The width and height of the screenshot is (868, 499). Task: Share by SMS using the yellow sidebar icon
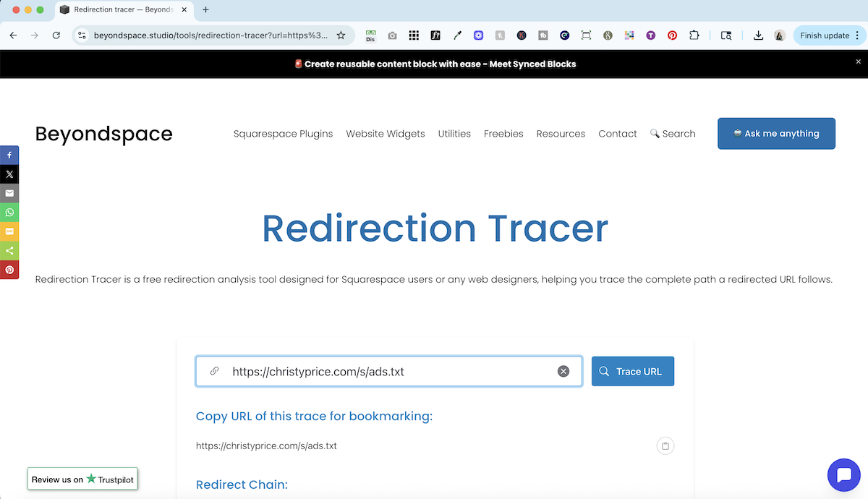9,231
